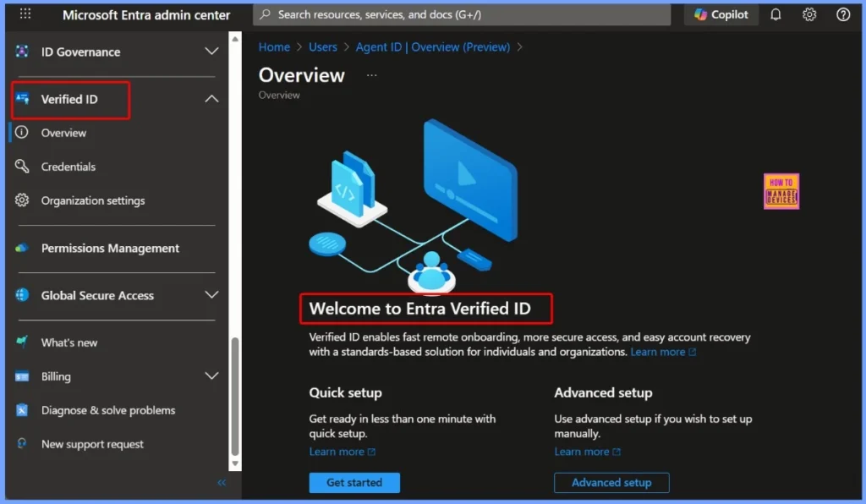Navigate to Users via the breadcrumb
This screenshot has height=504, width=866.
(323, 47)
